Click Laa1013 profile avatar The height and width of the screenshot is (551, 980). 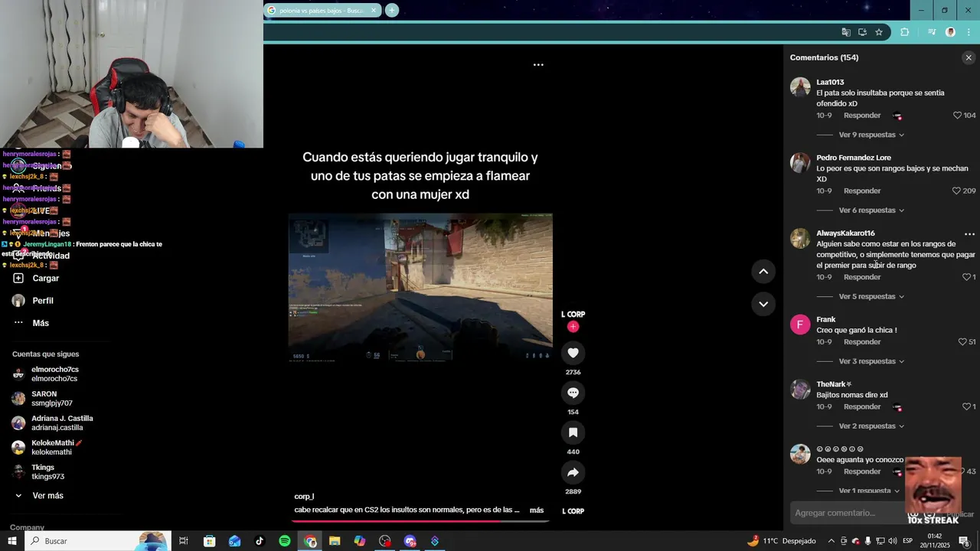800,86
